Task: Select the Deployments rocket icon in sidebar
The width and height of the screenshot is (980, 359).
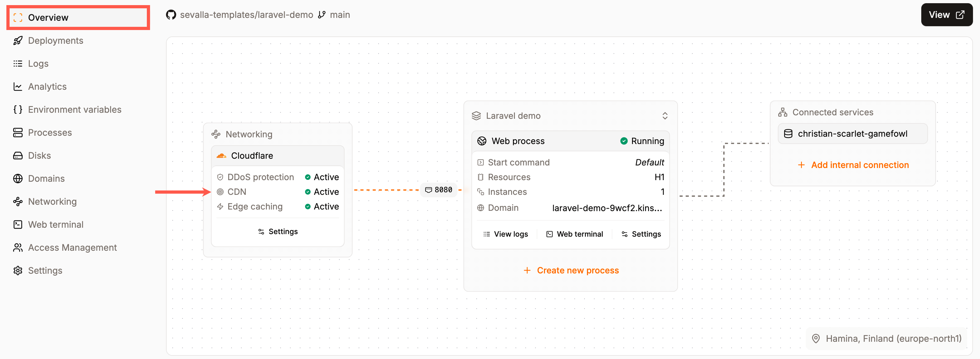Action: (x=18, y=40)
